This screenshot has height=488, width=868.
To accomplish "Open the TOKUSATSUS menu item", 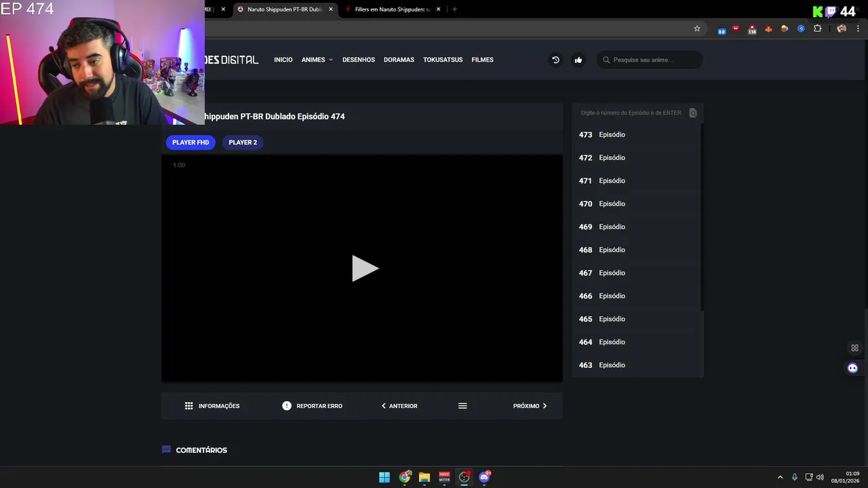I will click(443, 60).
